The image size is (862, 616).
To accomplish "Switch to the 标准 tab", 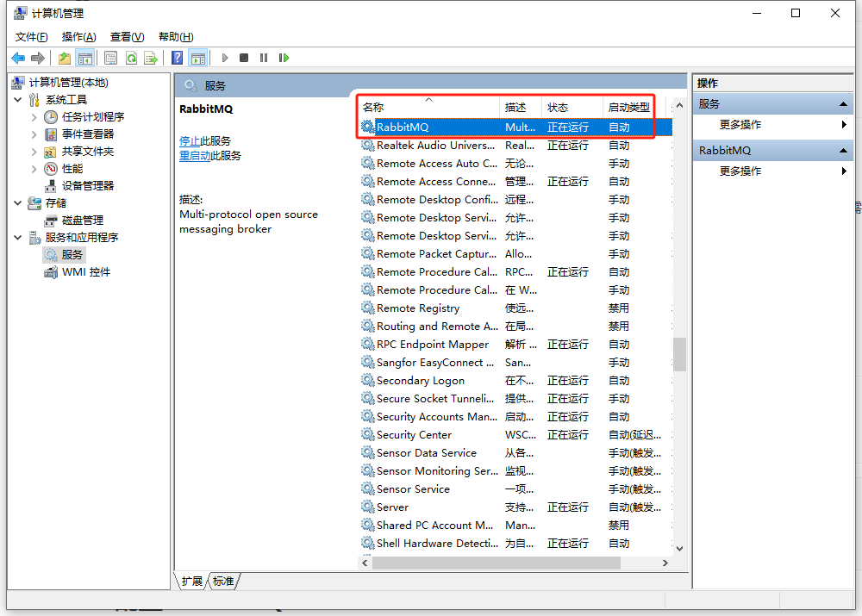I will [x=224, y=582].
